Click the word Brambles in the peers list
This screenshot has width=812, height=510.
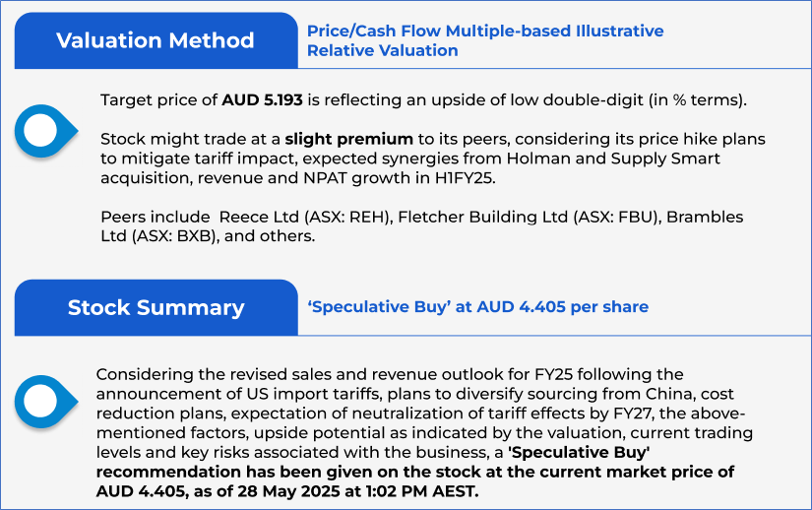(x=704, y=217)
